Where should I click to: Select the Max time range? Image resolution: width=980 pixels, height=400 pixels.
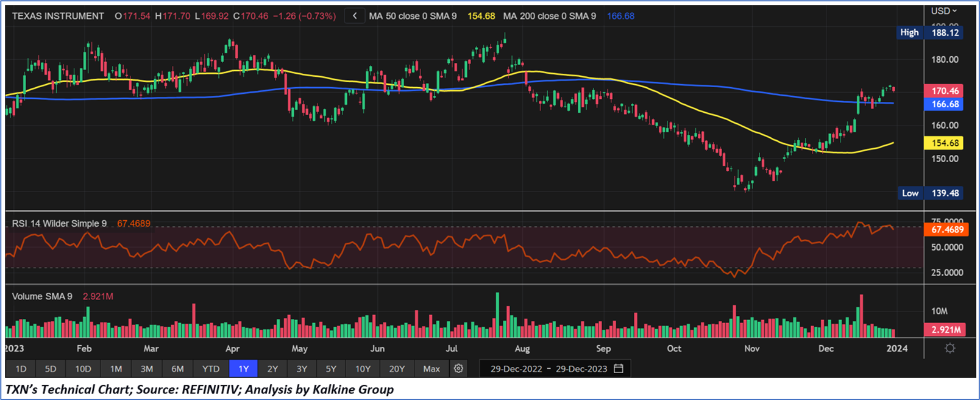tap(431, 368)
